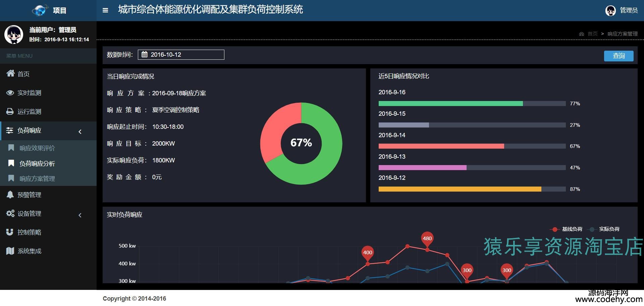
Task: Click the green 77% bar for 2016-9-16
Action: [450, 104]
